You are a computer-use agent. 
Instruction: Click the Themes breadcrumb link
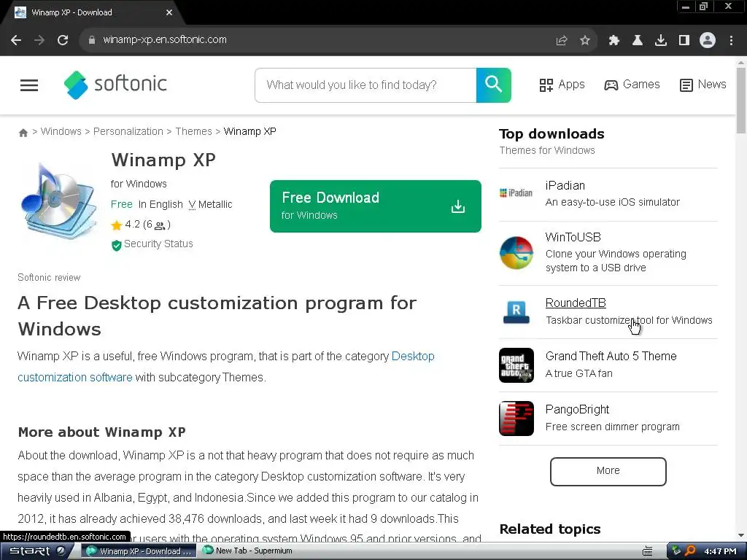193,131
